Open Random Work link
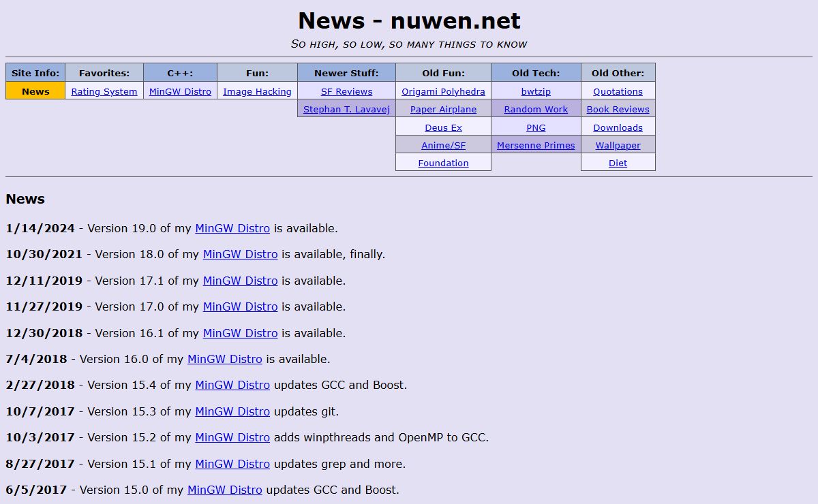 click(x=536, y=109)
